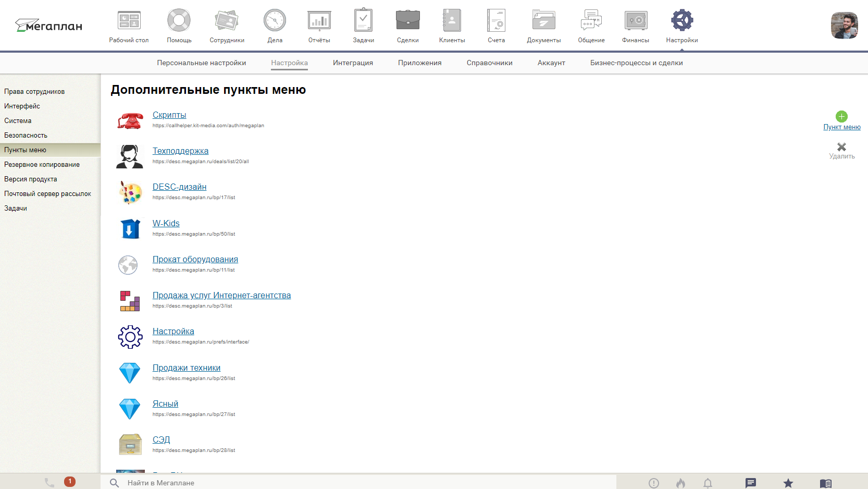Click the Удалить cross icon
Viewport: 868px width, 489px height.
pyautogui.click(x=841, y=147)
